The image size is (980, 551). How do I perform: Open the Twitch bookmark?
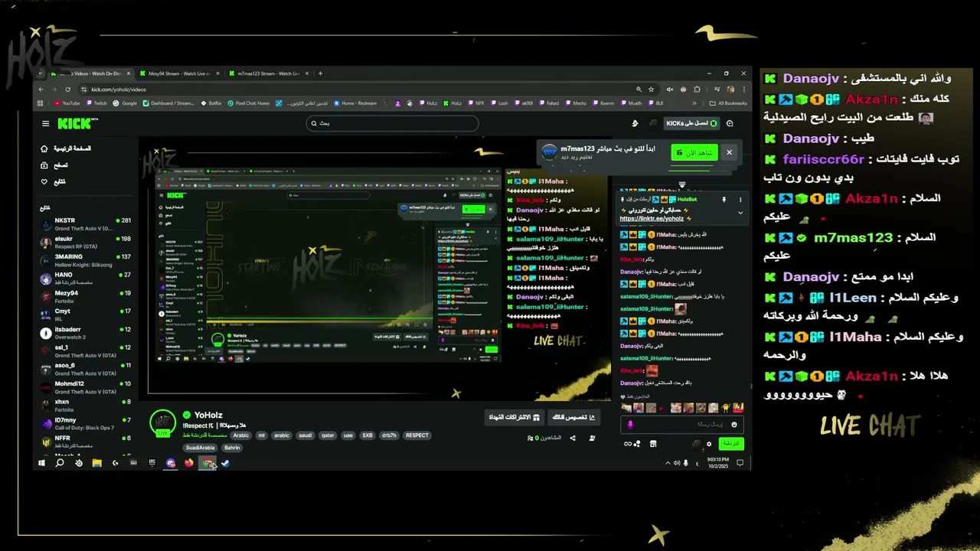click(x=96, y=103)
